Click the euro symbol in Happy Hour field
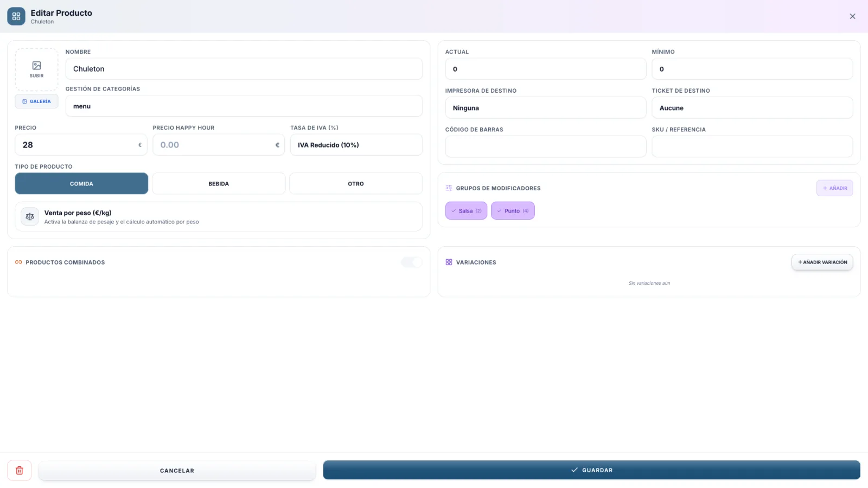 pyautogui.click(x=277, y=145)
